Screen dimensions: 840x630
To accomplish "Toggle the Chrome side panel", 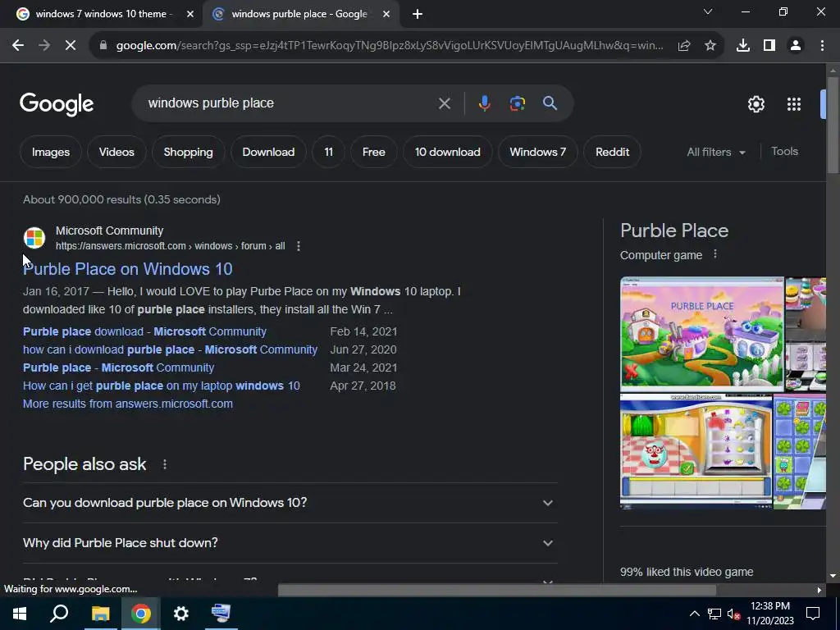I will point(769,46).
